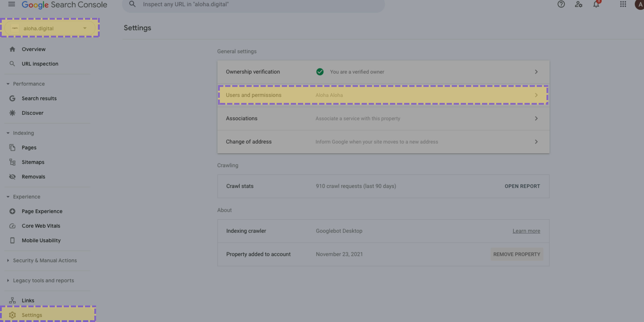This screenshot has height=322, width=644.
Task: Open Ownership verification via its chevron
Action: click(536, 72)
